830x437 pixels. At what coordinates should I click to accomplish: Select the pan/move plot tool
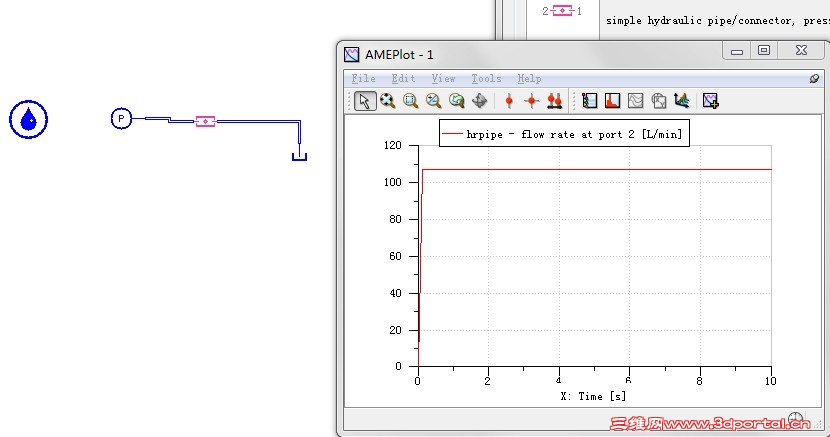pos(480,101)
